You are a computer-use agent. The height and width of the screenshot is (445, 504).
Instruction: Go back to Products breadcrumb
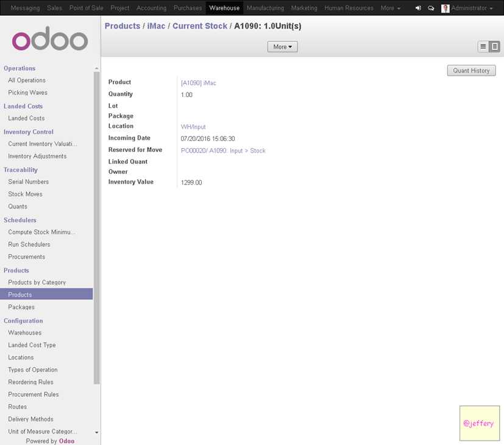122,26
